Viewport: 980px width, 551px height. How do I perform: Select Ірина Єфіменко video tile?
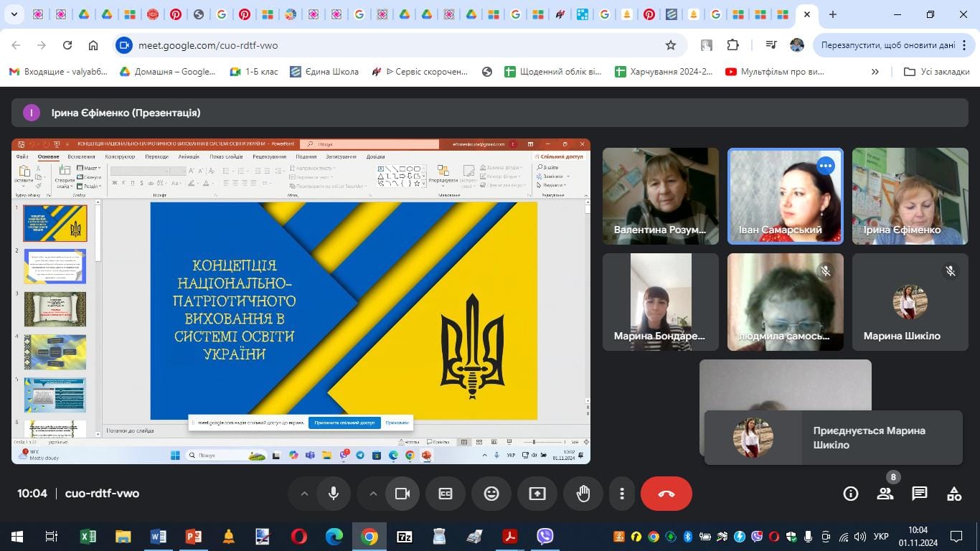[910, 196]
